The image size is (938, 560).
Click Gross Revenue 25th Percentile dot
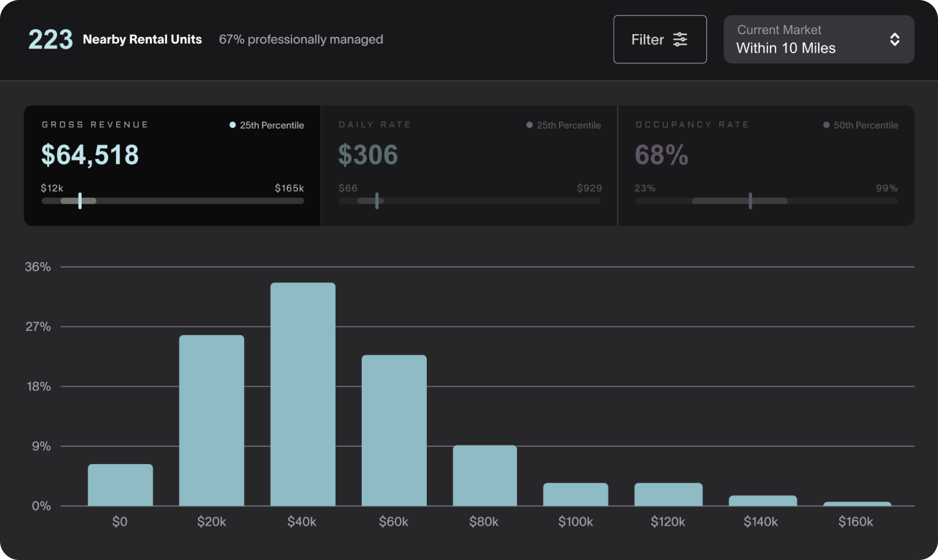click(x=233, y=125)
